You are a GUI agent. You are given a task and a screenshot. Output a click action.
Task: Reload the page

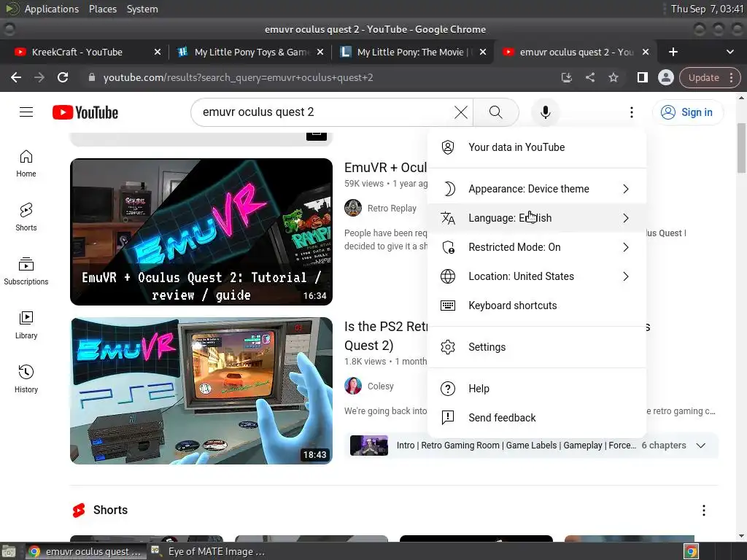click(x=63, y=77)
